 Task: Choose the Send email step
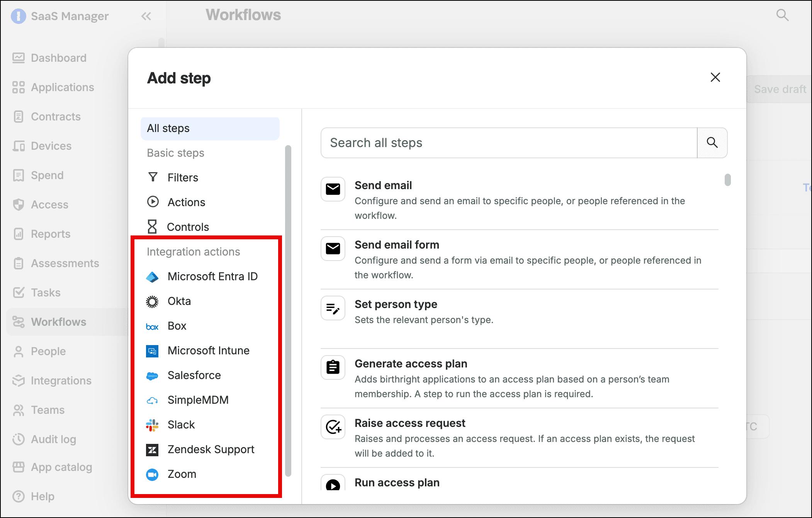click(x=520, y=200)
